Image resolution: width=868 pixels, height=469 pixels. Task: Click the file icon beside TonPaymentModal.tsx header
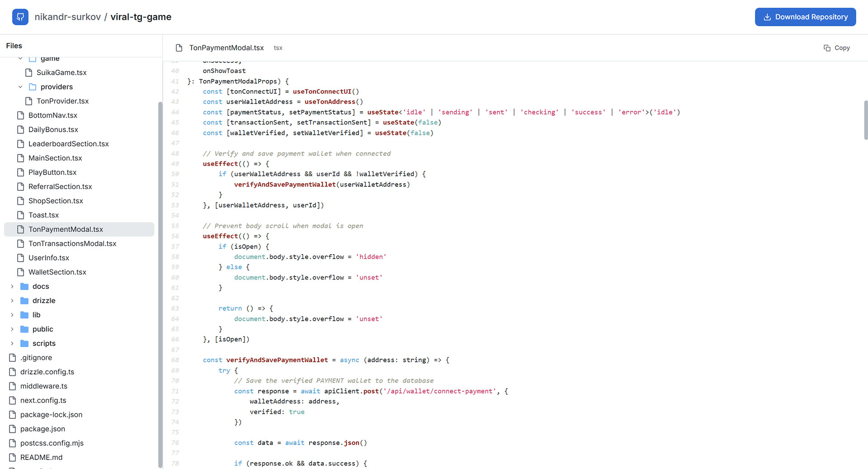pos(179,47)
